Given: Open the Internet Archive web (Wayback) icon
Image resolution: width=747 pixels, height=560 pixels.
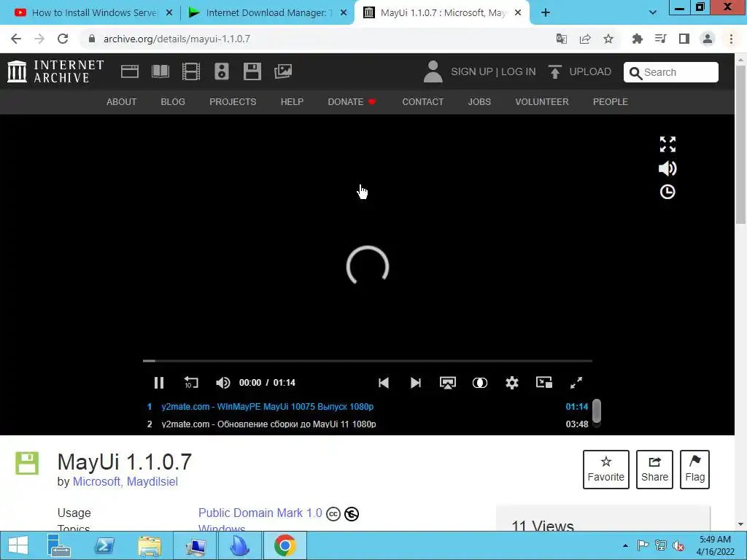Looking at the screenshot, I should coord(130,71).
